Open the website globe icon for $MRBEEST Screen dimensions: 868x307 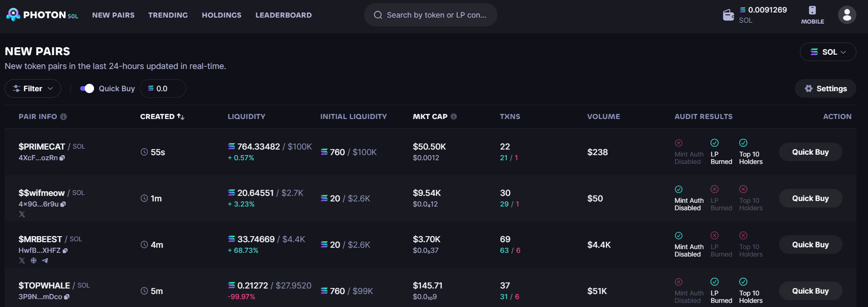point(33,261)
